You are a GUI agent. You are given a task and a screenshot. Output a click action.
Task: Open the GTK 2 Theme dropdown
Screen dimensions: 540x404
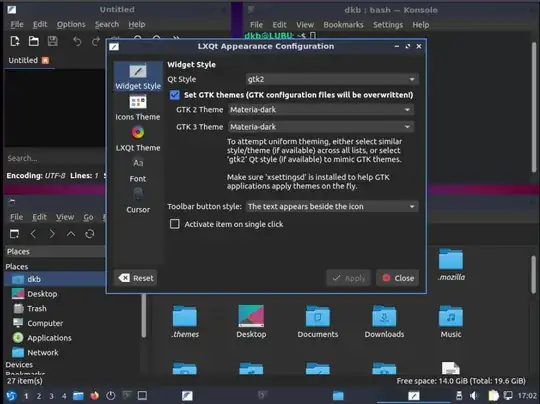(321, 110)
